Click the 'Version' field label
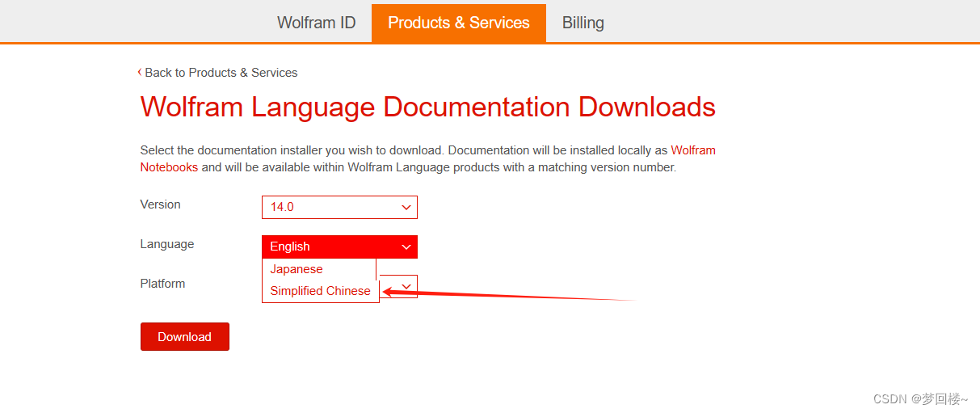Viewport: 980px width, 413px height. tap(161, 204)
